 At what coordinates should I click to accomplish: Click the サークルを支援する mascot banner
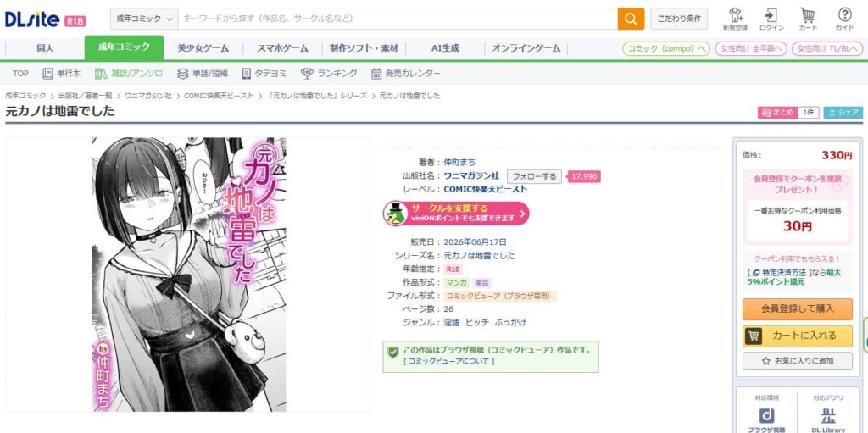pos(456,214)
